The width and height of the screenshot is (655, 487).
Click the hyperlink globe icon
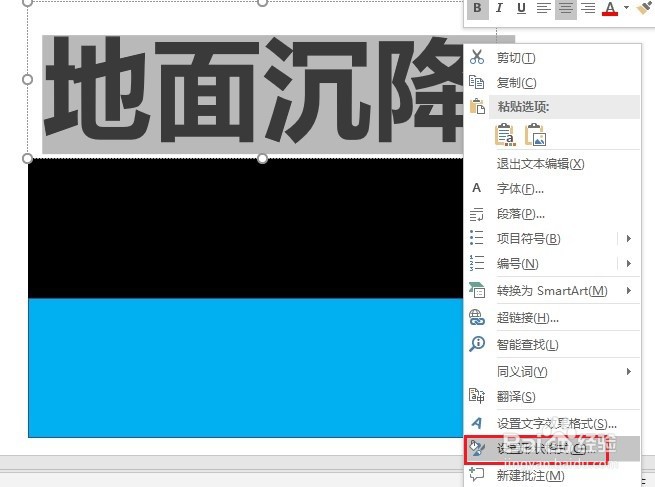[x=477, y=317]
